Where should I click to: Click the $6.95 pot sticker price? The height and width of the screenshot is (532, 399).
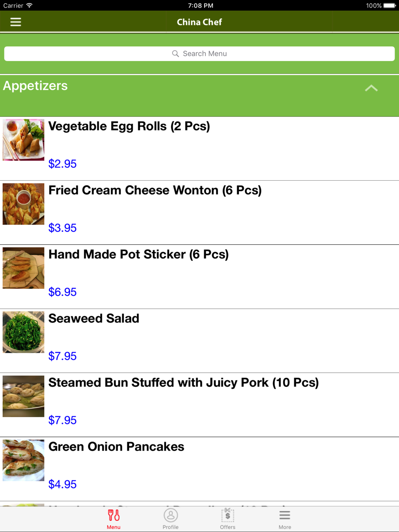pos(63,292)
